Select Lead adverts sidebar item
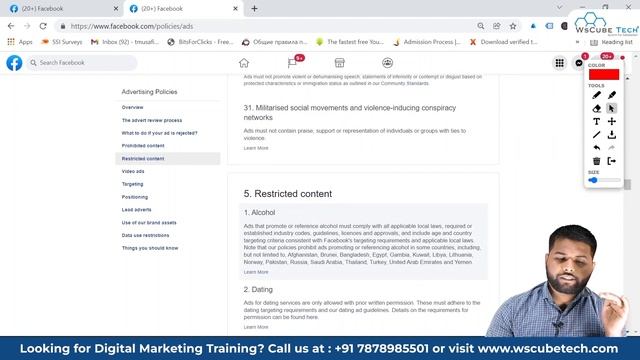Viewport: 640px width, 360px height. tap(136, 209)
